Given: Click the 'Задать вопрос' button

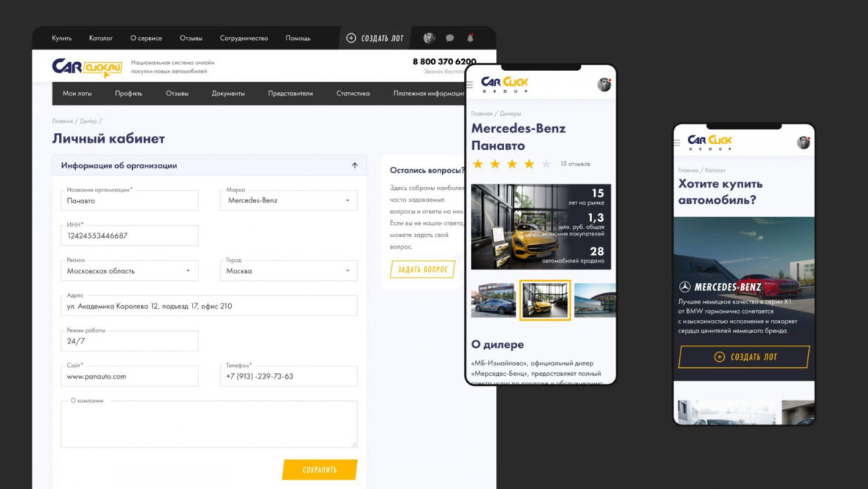Looking at the screenshot, I should pyautogui.click(x=422, y=270).
